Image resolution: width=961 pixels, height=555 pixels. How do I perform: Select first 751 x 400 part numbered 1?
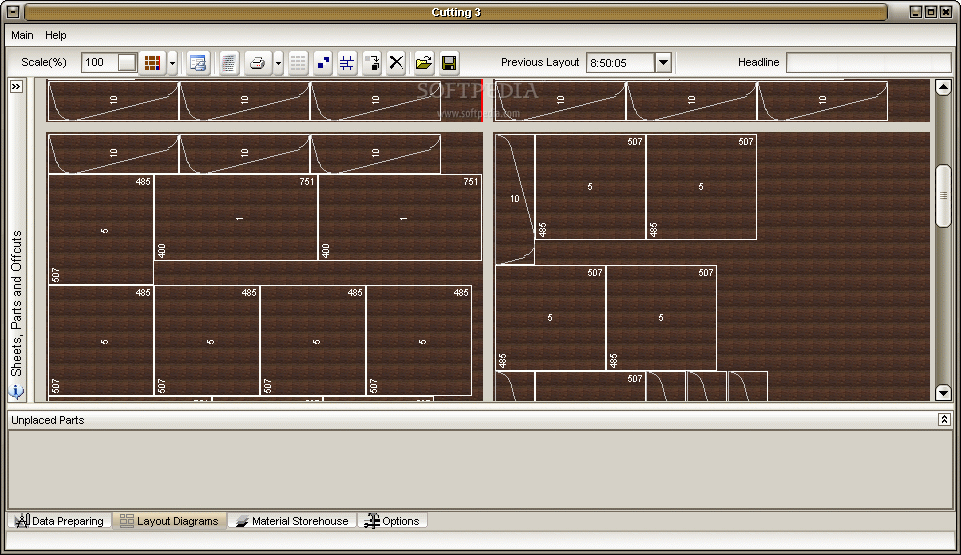pos(236,217)
